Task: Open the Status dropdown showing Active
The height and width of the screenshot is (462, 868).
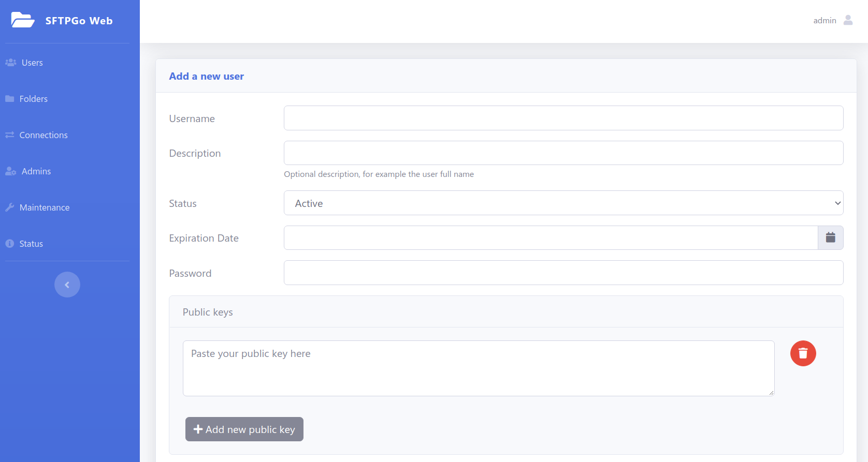Action: (x=563, y=203)
